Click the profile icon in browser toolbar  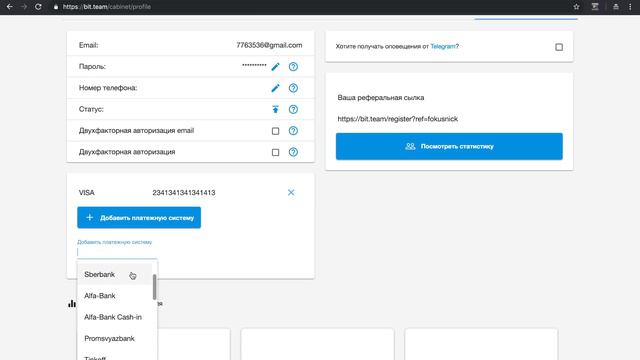pos(616,7)
